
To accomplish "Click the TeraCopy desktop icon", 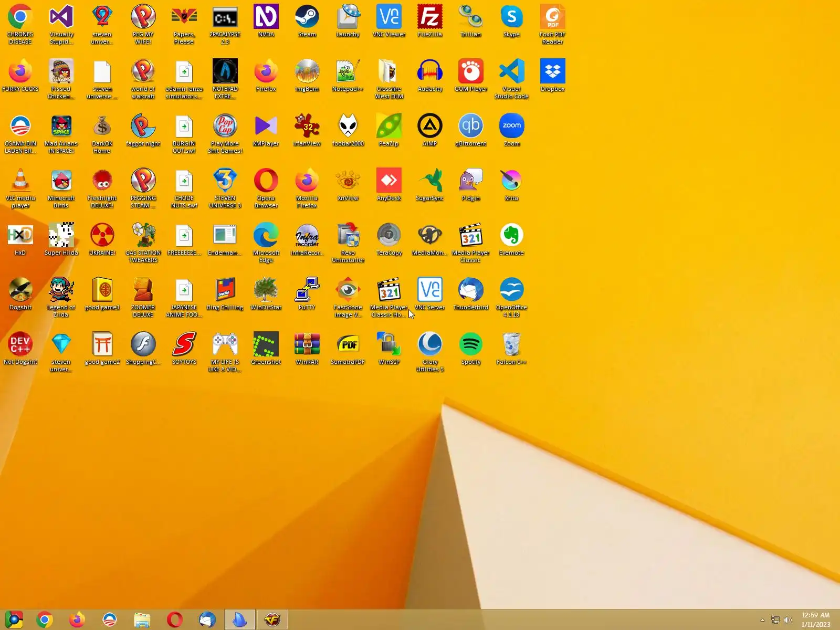I will tap(389, 240).
